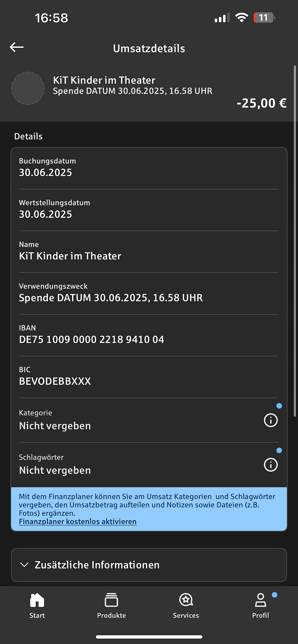Expand Zusätzliche Informationen section
The width and height of the screenshot is (298, 644).
[97, 565]
